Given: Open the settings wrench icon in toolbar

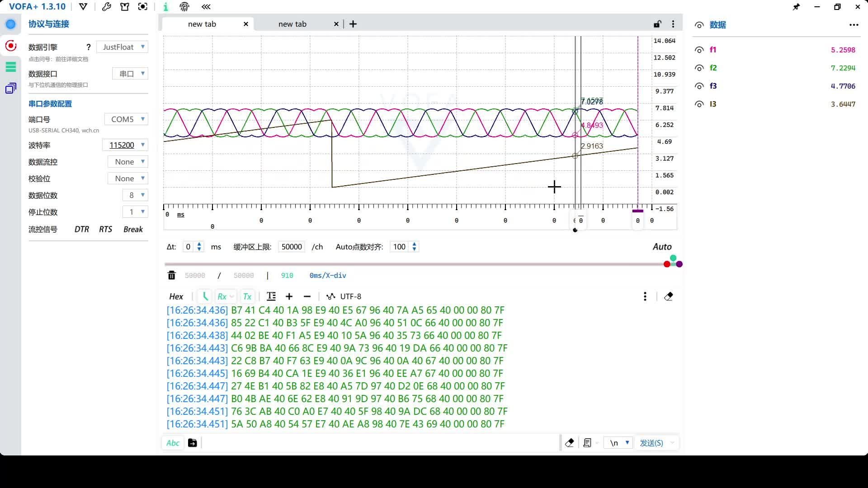Looking at the screenshot, I should (x=107, y=7).
